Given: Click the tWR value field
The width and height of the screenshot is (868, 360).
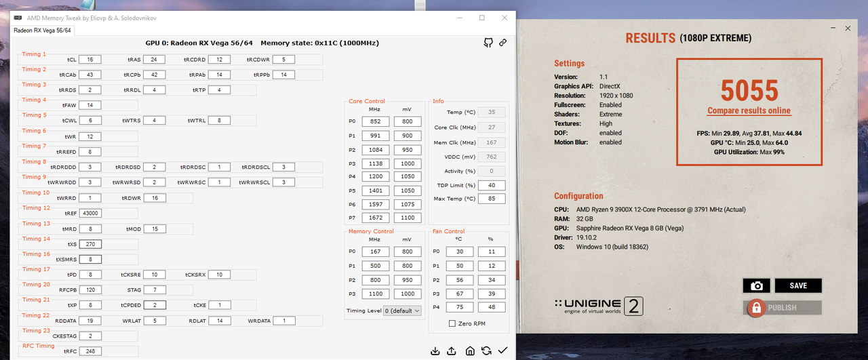Looking at the screenshot, I should point(90,136).
